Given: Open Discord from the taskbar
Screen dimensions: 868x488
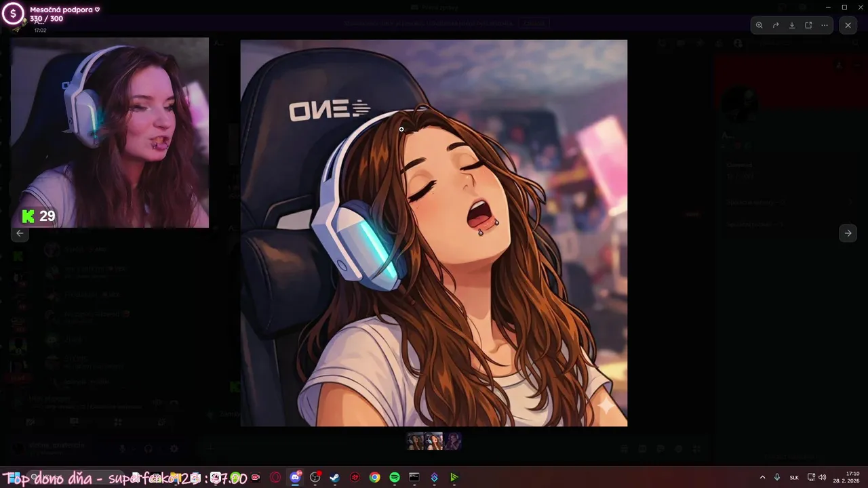Looking at the screenshot, I should click(295, 477).
